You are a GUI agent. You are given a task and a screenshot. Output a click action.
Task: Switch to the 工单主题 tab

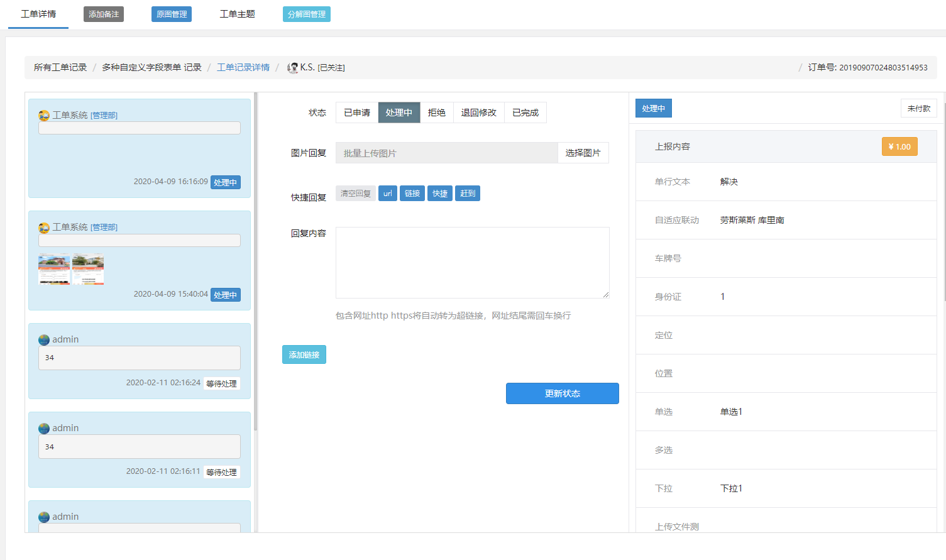click(x=237, y=14)
